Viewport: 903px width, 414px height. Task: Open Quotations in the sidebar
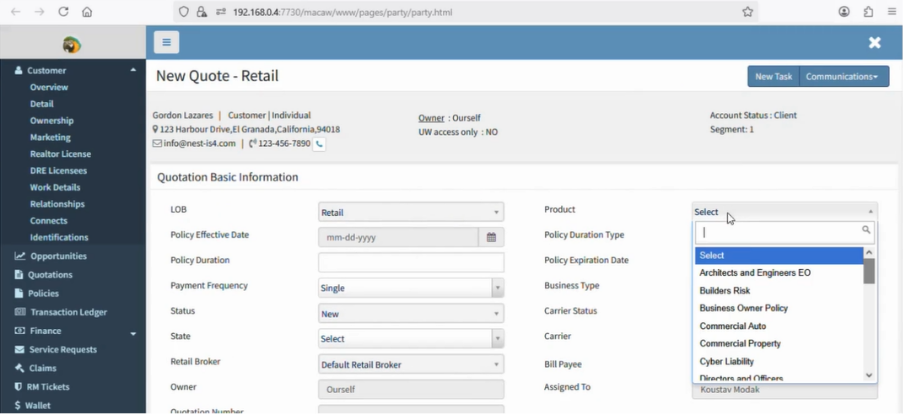50,275
